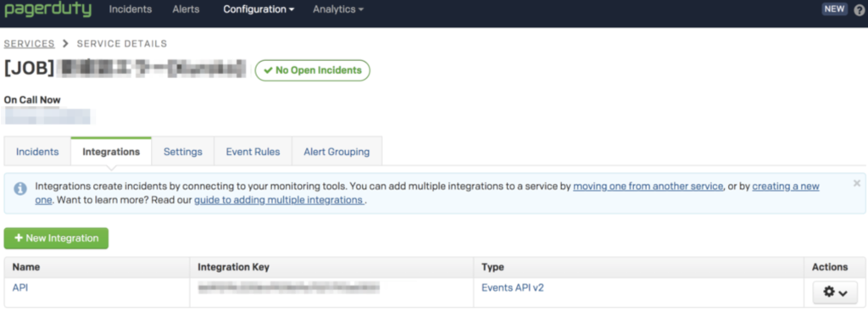This screenshot has width=868, height=312.
Task: Click the [JOB] service title
Action: (x=125, y=69)
